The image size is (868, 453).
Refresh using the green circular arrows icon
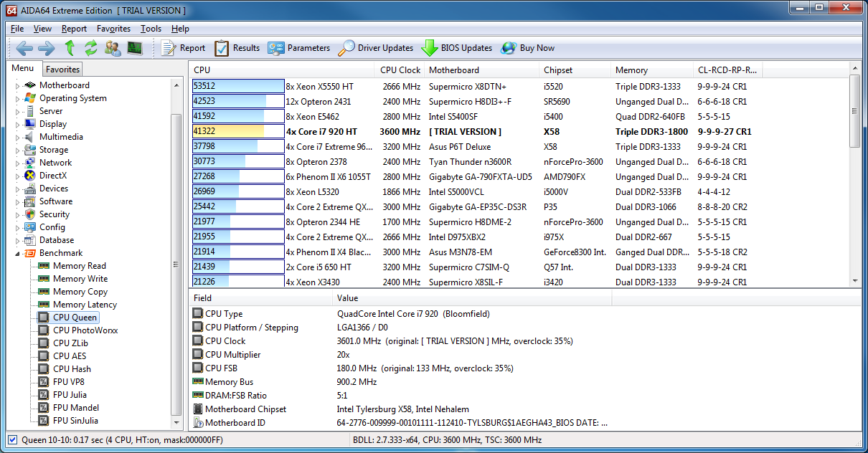pos(90,48)
